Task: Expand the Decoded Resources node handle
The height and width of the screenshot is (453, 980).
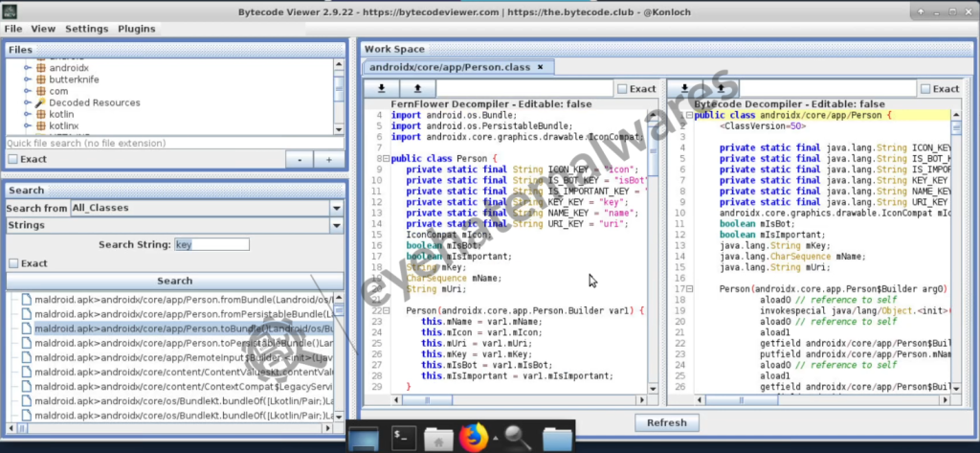Action: [x=27, y=102]
